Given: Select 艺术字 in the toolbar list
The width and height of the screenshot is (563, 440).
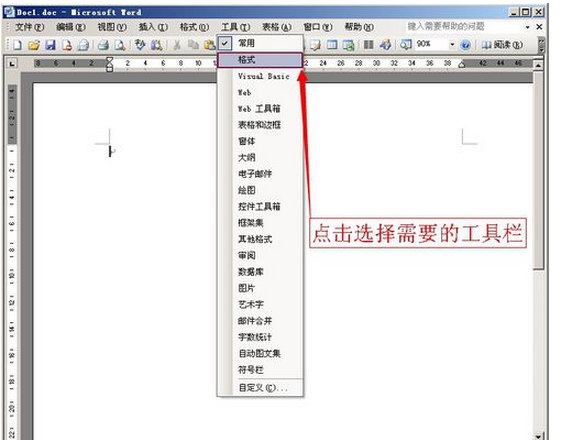Looking at the screenshot, I should click(x=260, y=304).
